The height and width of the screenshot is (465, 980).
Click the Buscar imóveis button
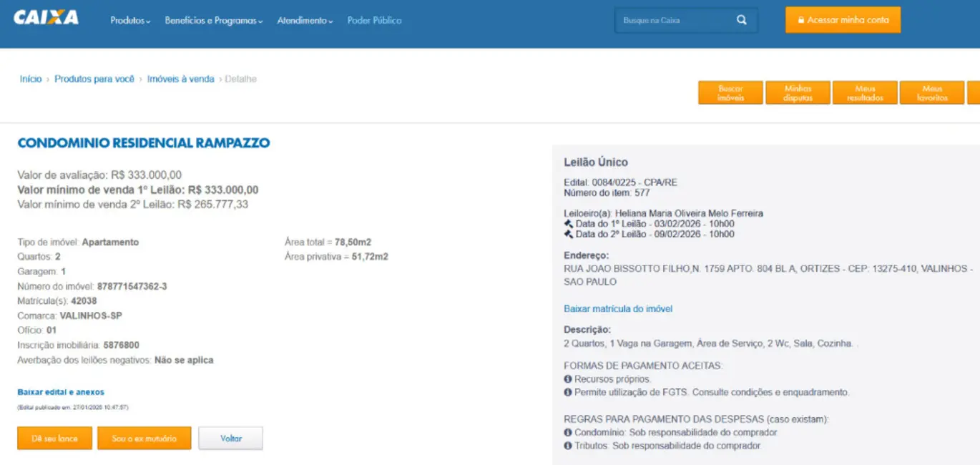click(730, 93)
